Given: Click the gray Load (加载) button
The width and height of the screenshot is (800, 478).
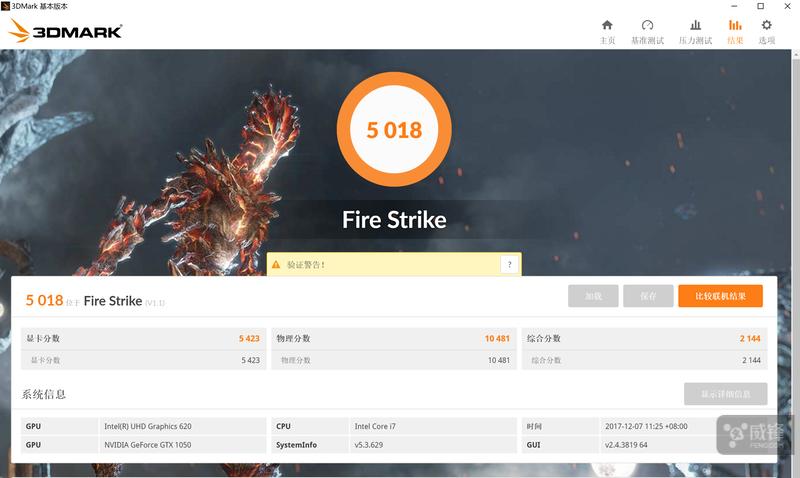Looking at the screenshot, I should (593, 296).
